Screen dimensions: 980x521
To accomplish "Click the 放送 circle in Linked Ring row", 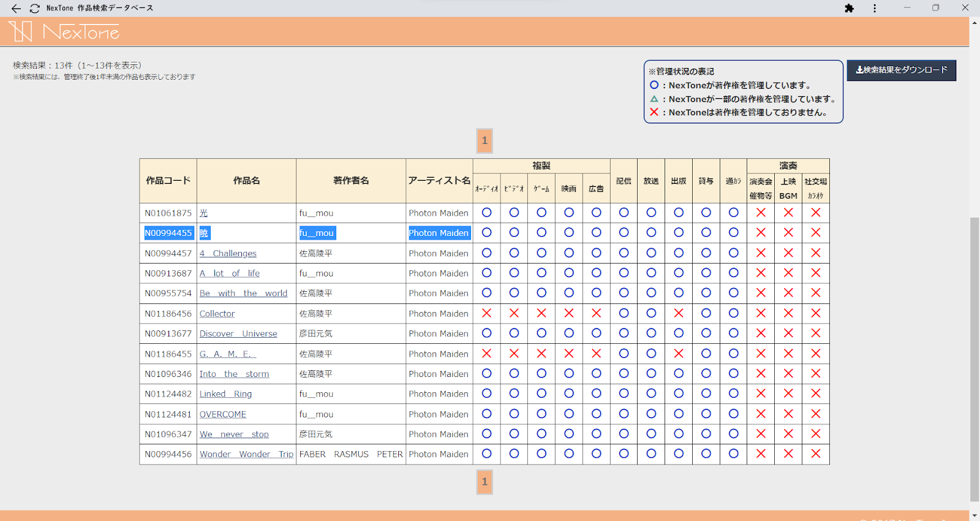I will click(651, 394).
